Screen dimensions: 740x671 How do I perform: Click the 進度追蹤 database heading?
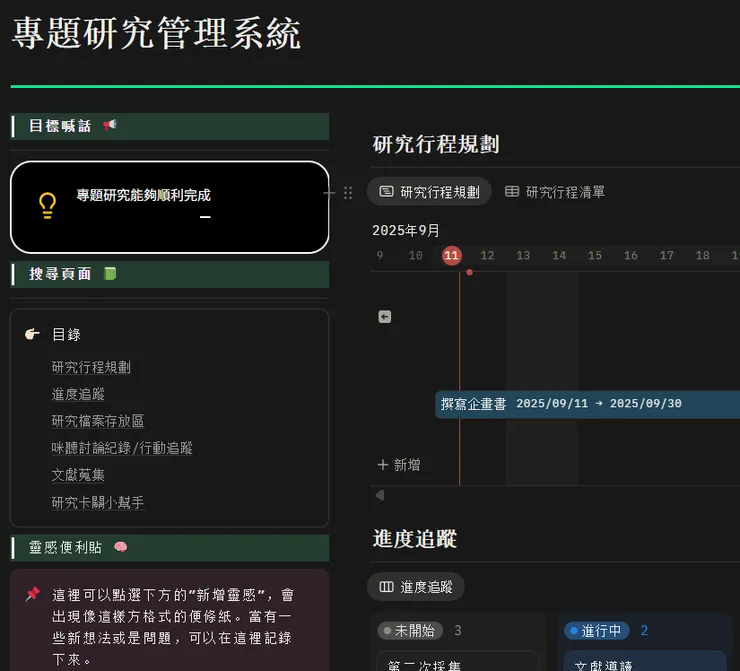(x=415, y=539)
